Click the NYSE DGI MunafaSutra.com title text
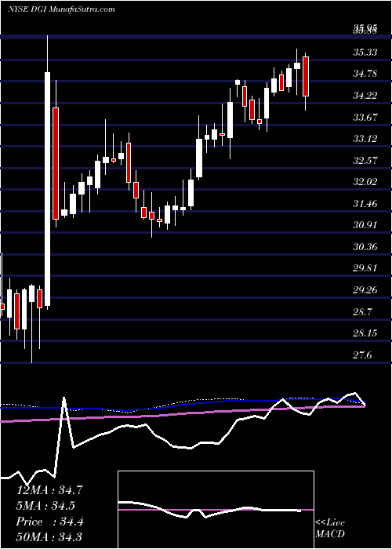The height and width of the screenshot is (549, 392). pos(61,9)
